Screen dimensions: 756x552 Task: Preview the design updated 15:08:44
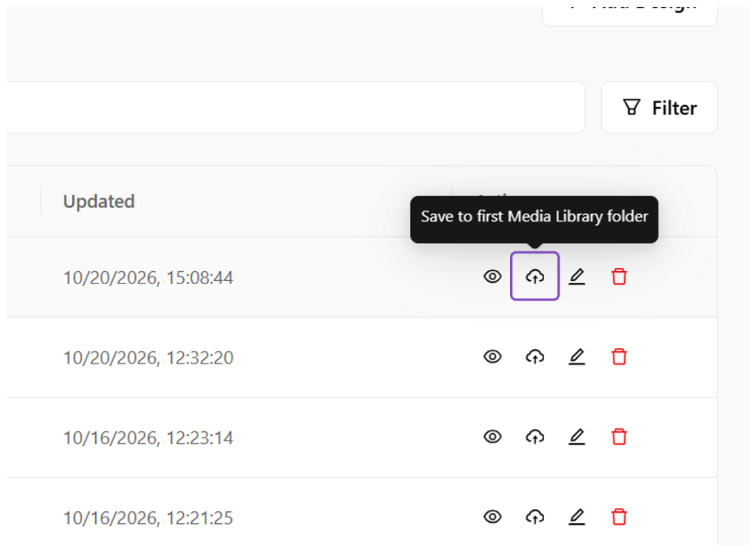coord(492,277)
